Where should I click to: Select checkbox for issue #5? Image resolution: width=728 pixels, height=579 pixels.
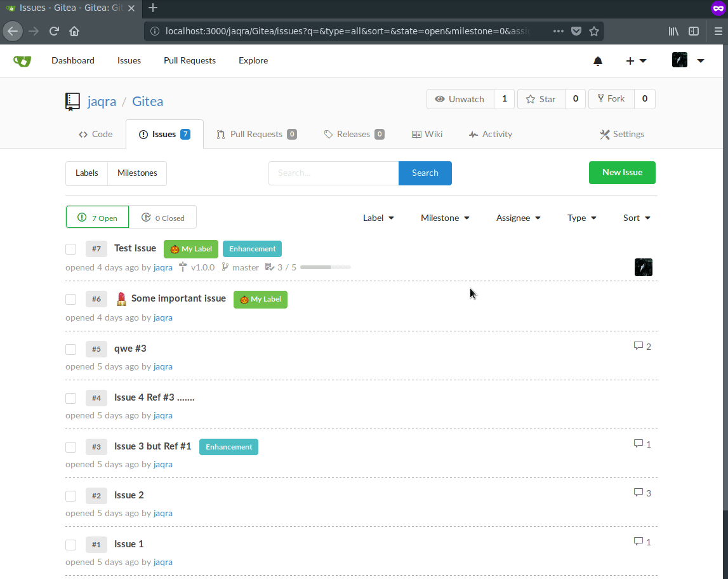[70, 349]
